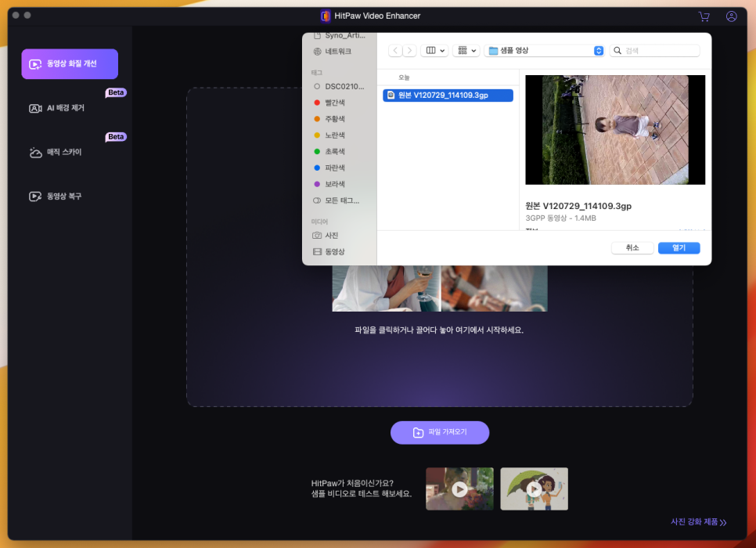Viewport: 756px width, 548px height.
Task: Click the 파일 가져오기 import button
Action: 440,432
